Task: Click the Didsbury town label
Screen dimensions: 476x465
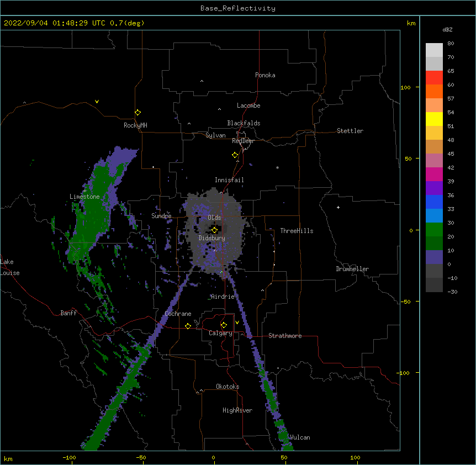Action: point(212,238)
